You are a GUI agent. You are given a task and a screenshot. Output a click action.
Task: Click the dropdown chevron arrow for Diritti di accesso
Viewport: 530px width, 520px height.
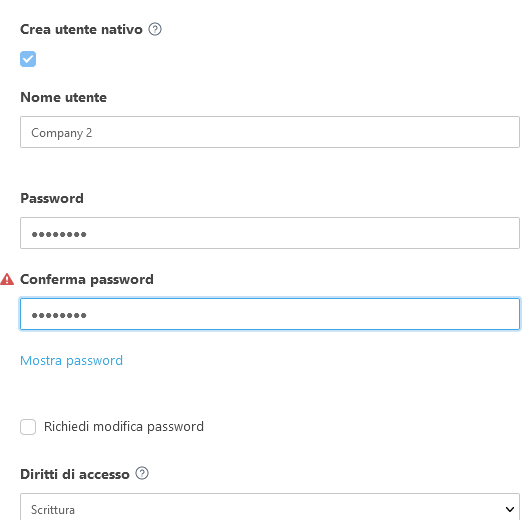(x=510, y=509)
